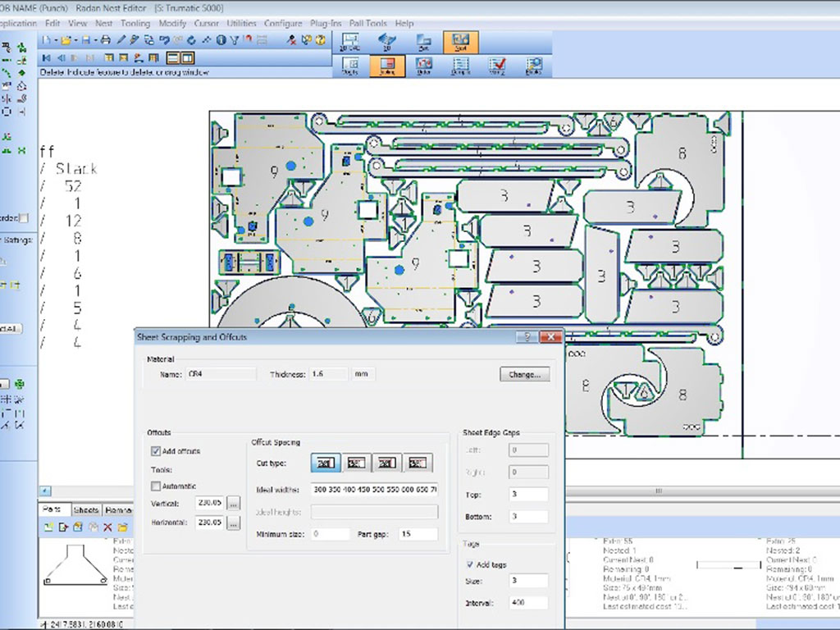Click the dialog help question mark button
840x630 pixels.
tap(527, 337)
